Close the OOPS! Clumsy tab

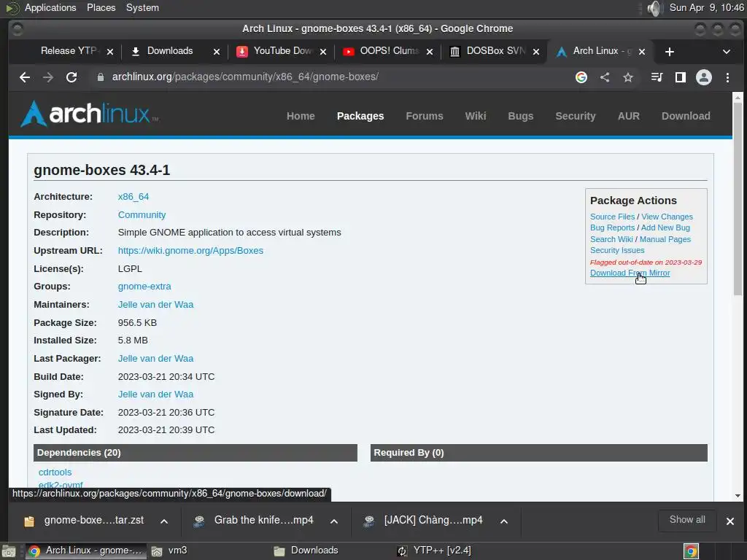pos(430,52)
